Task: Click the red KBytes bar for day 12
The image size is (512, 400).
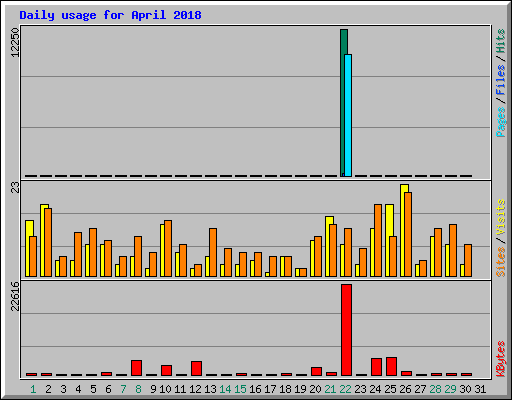Action: 196,368
